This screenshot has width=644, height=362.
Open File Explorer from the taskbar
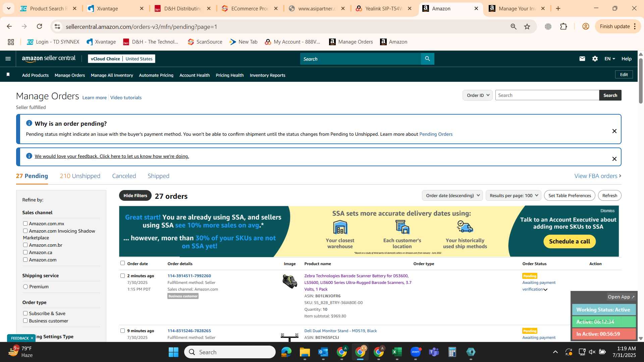[x=305, y=352]
